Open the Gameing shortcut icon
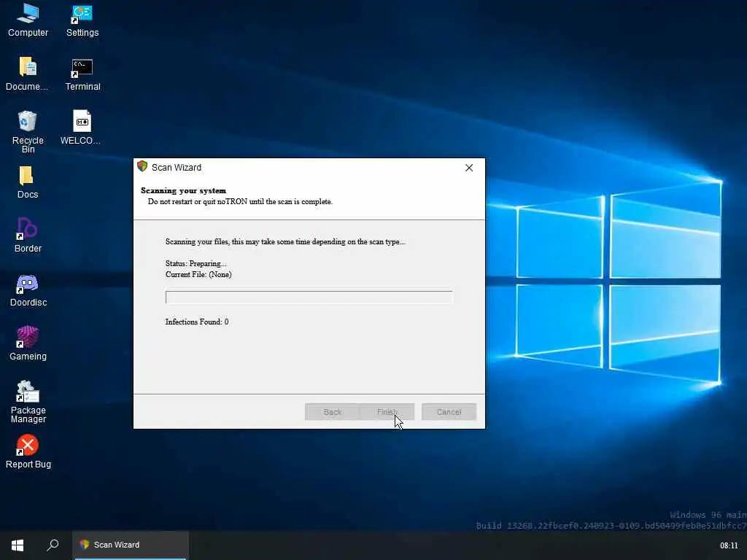The height and width of the screenshot is (560, 747). 28,344
